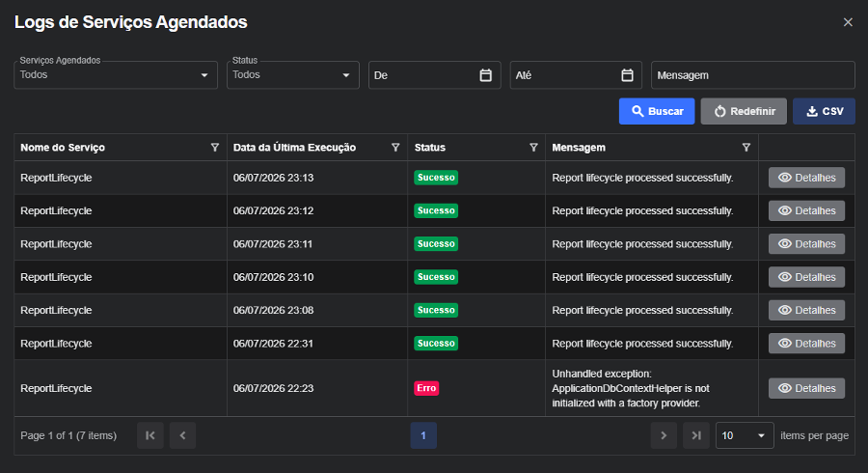Open the Serviços Agendados dropdown

click(x=116, y=74)
